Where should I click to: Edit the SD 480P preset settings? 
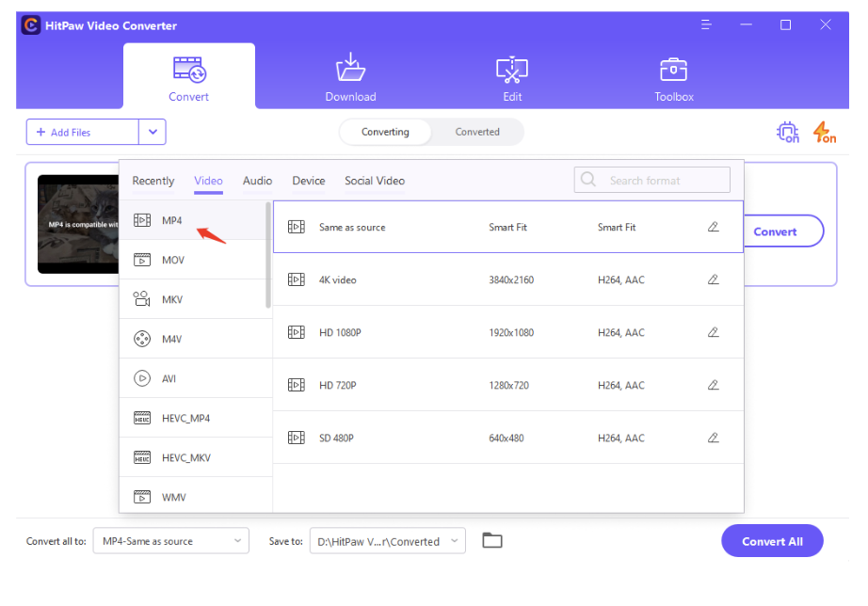point(714,438)
